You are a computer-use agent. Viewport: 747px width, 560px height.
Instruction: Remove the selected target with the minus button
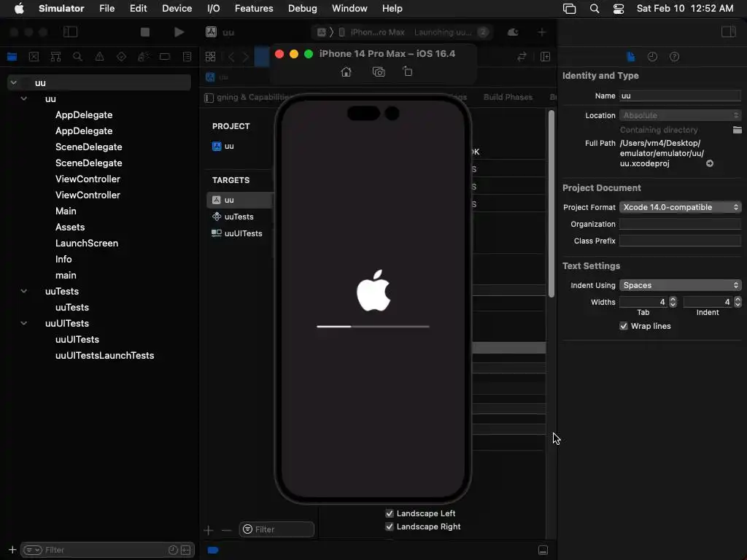226,530
